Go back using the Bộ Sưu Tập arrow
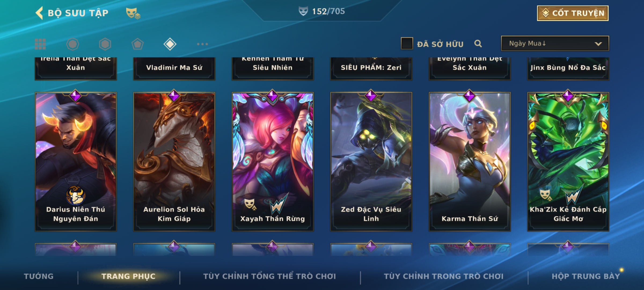This screenshot has height=290, width=644. (x=39, y=13)
